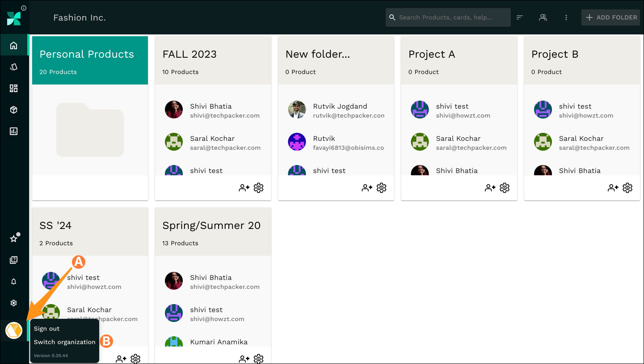Click shivi test in Project B folder

point(575,106)
